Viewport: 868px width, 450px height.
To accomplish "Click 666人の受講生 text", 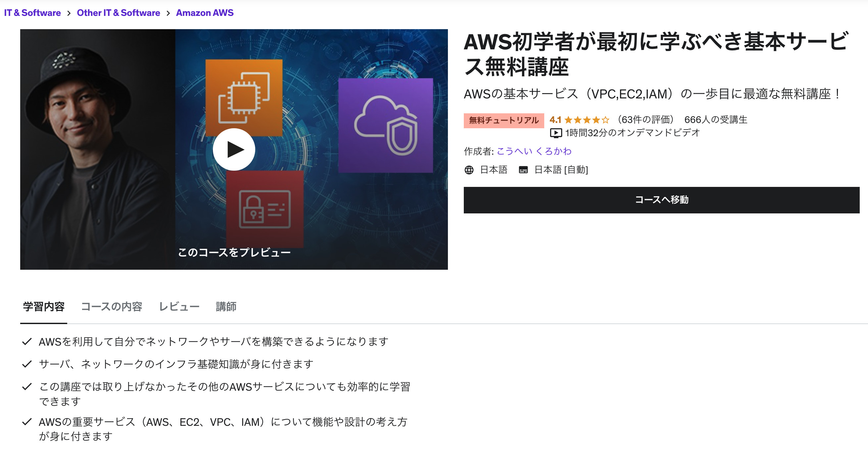I will pos(716,120).
